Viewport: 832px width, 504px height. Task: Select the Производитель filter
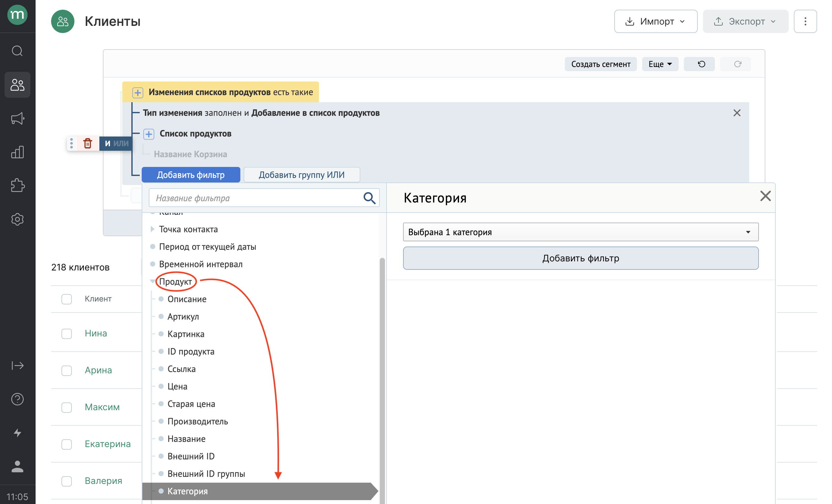pos(198,421)
